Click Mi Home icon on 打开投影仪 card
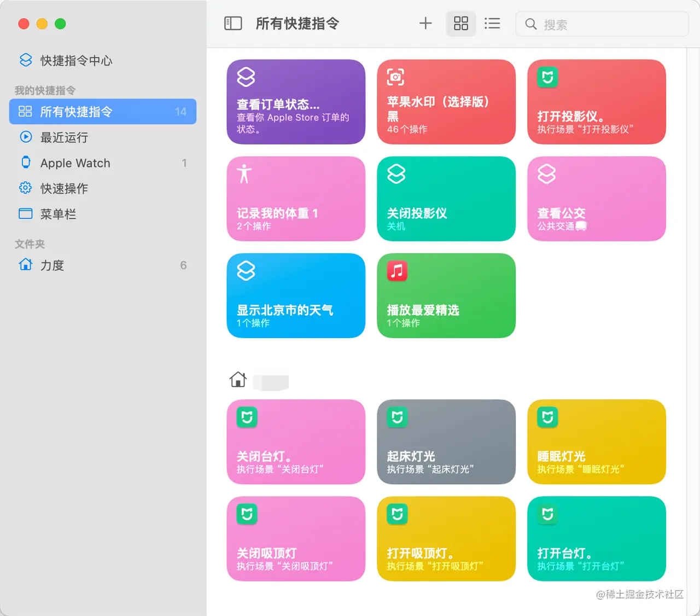 [x=547, y=77]
